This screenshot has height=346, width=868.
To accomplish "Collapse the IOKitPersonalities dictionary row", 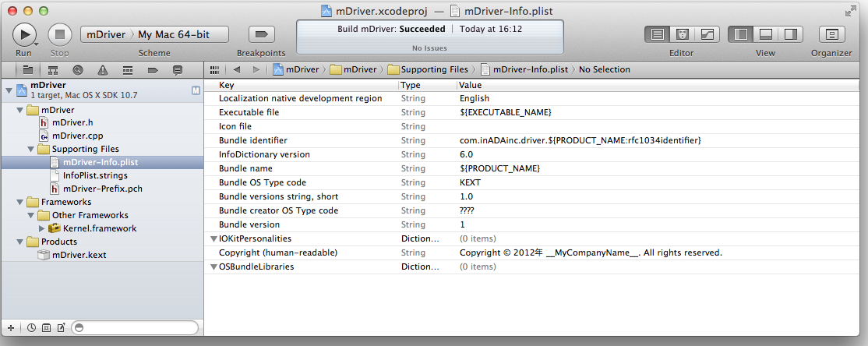I will point(213,239).
